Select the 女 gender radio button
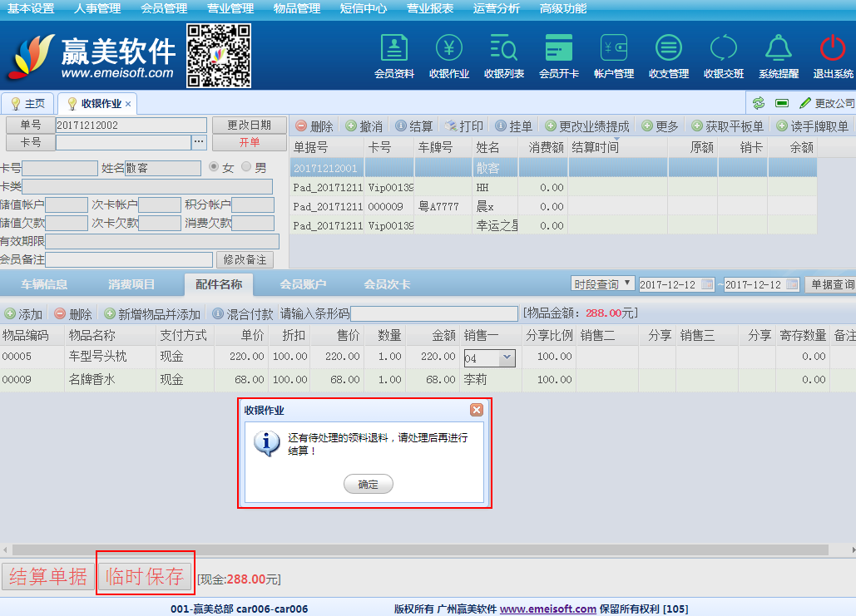Viewport: 856px width, 616px height. pos(214,167)
